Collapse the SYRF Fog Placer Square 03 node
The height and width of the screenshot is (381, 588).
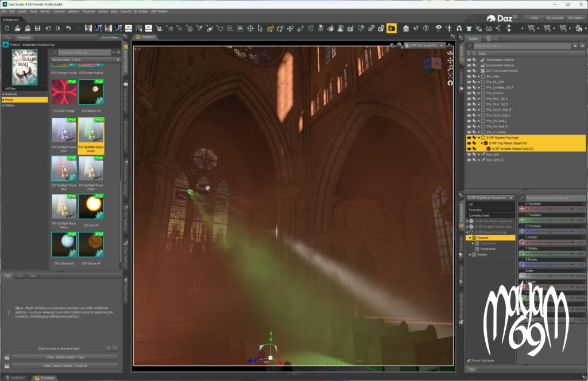point(482,143)
